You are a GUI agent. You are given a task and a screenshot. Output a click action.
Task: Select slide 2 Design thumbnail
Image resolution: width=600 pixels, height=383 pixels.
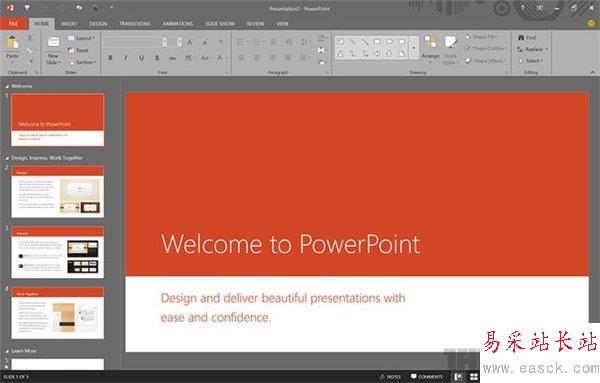point(57,192)
